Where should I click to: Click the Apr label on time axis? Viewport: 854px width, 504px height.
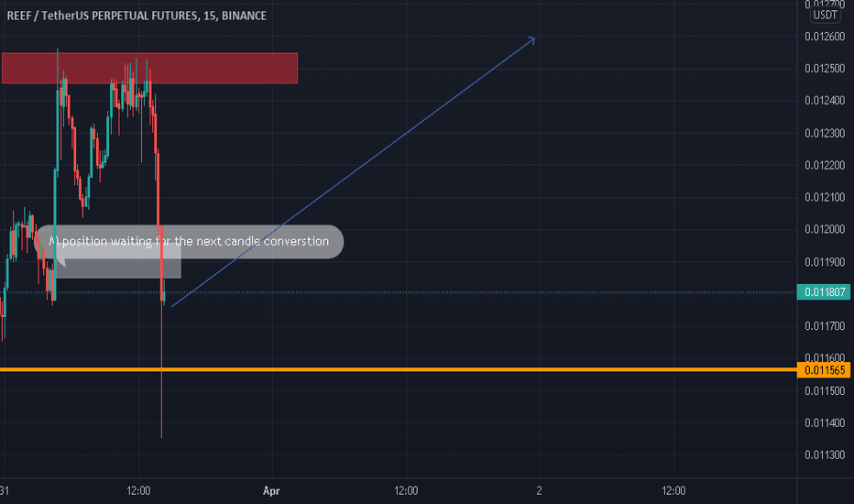tap(271, 491)
